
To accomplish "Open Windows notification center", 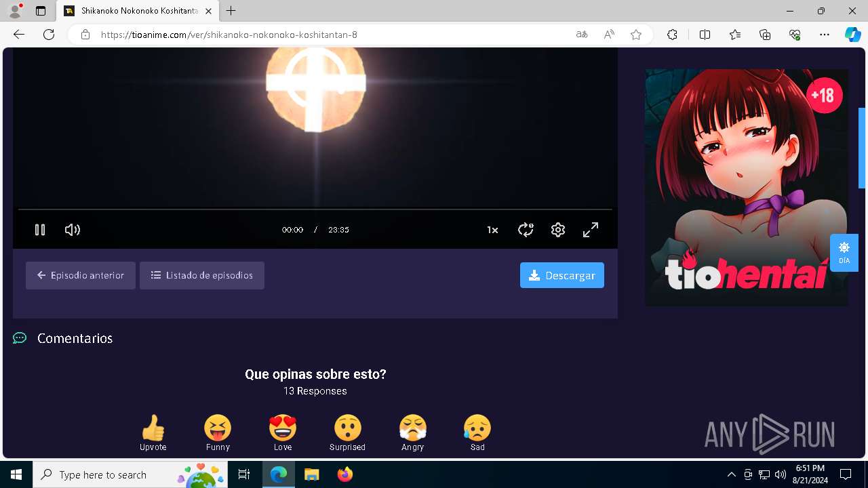I will (x=846, y=474).
